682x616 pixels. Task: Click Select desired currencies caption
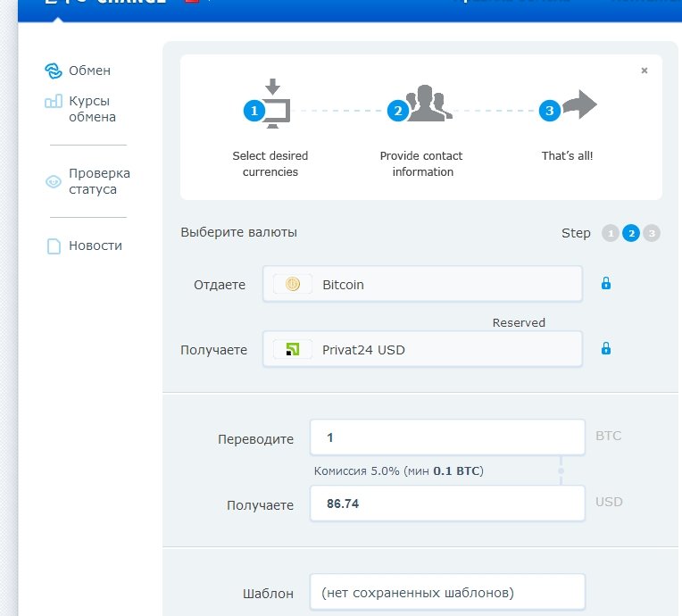[x=270, y=164]
